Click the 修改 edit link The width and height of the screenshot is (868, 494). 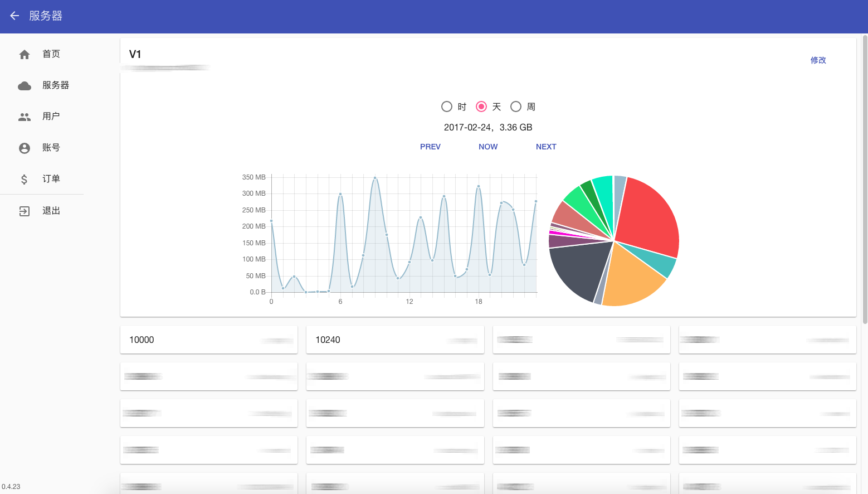pos(818,60)
